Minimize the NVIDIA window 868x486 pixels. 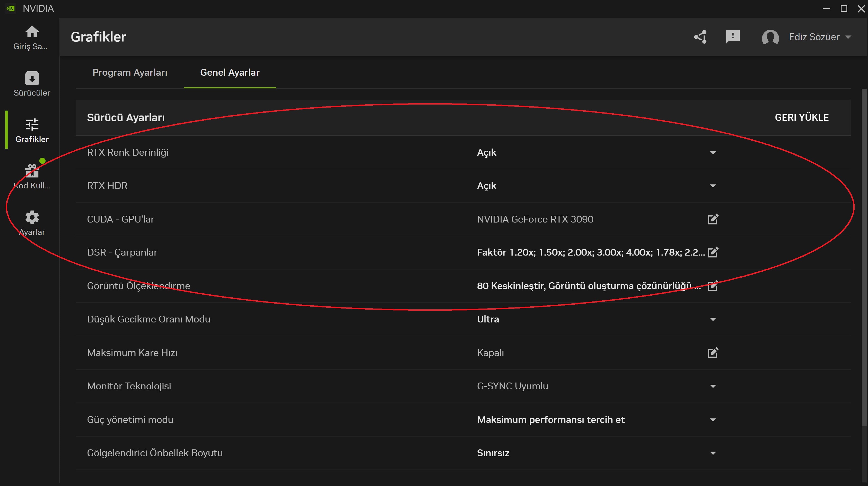pyautogui.click(x=826, y=8)
